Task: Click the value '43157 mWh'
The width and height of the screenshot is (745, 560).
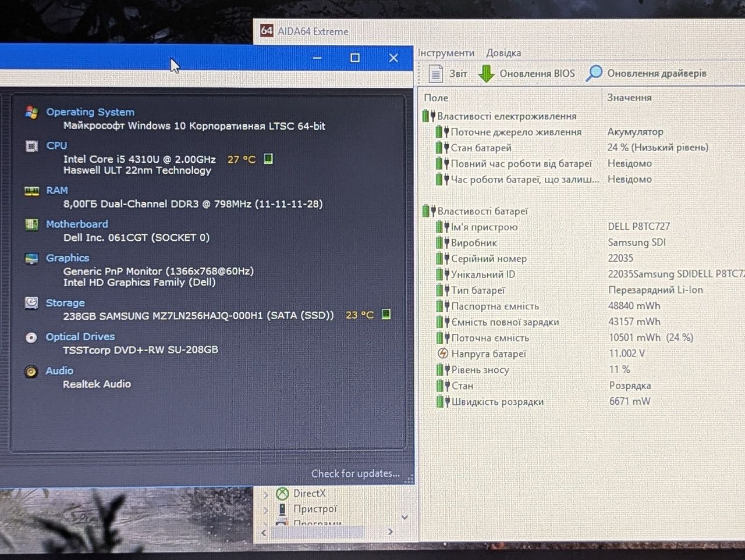Action: coord(634,322)
